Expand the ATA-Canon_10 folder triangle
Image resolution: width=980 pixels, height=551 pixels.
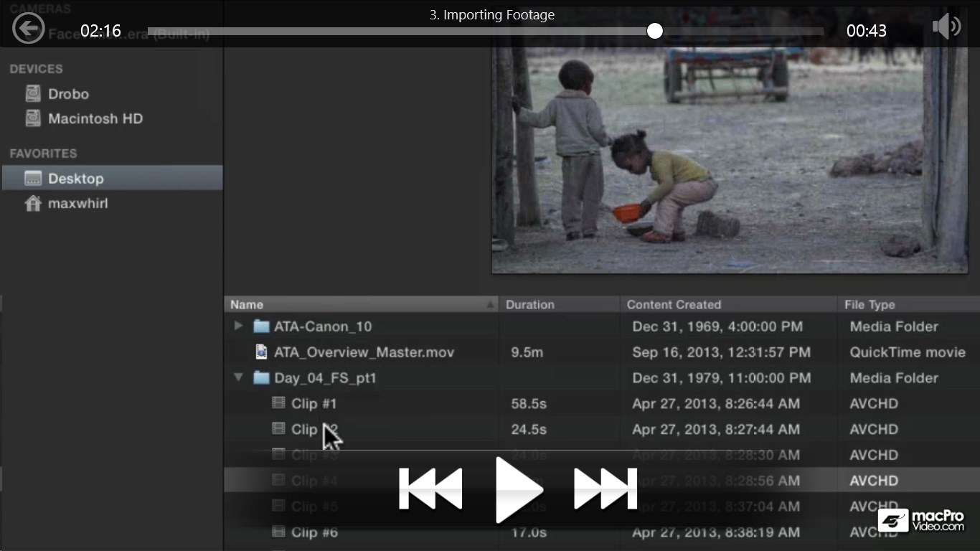(238, 326)
